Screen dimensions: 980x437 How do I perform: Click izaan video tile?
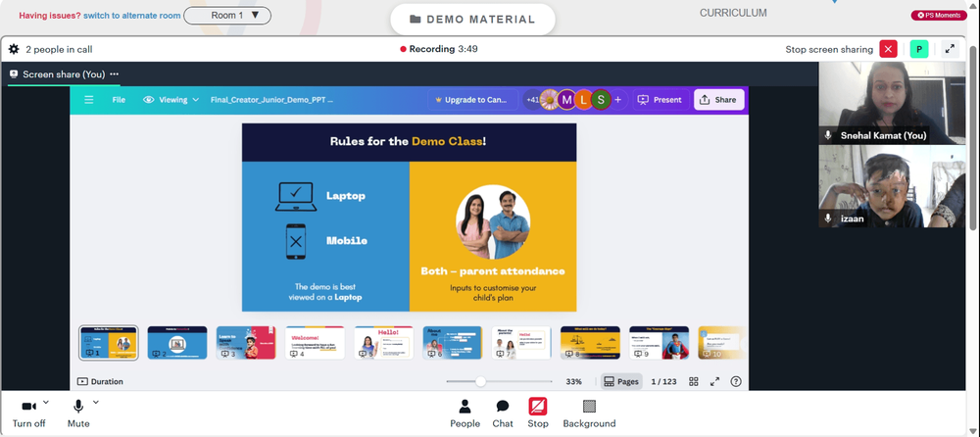click(x=892, y=186)
